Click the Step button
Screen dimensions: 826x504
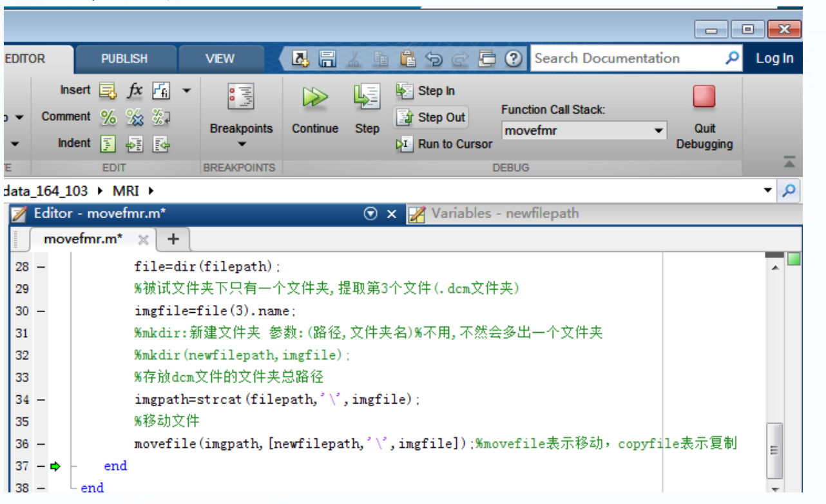tap(367, 109)
